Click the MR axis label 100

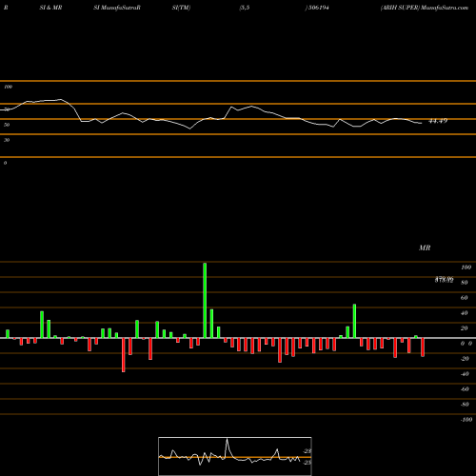pos(466,268)
